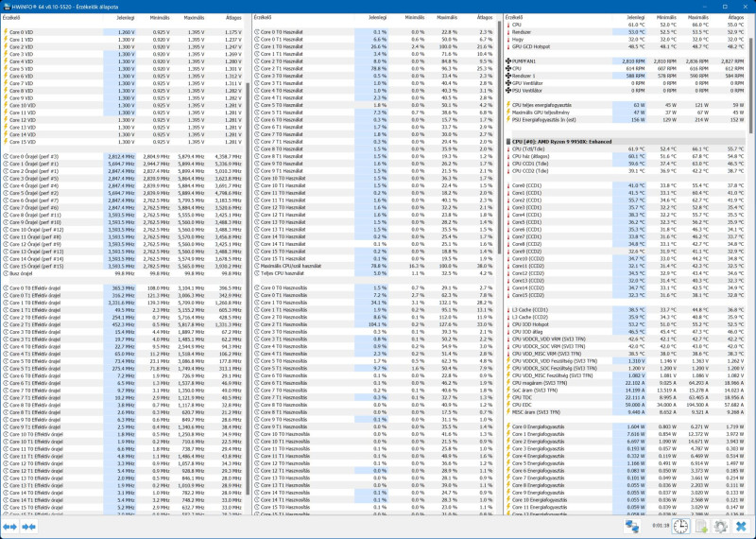Click the fan icon beside PUMPFAN1
The height and width of the screenshot is (539, 756).
tap(508, 61)
